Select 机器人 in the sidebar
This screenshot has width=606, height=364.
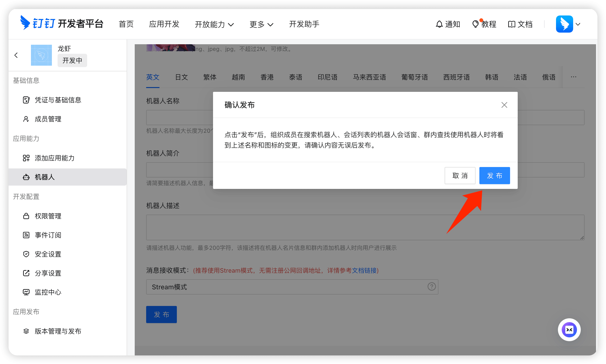[x=45, y=177]
